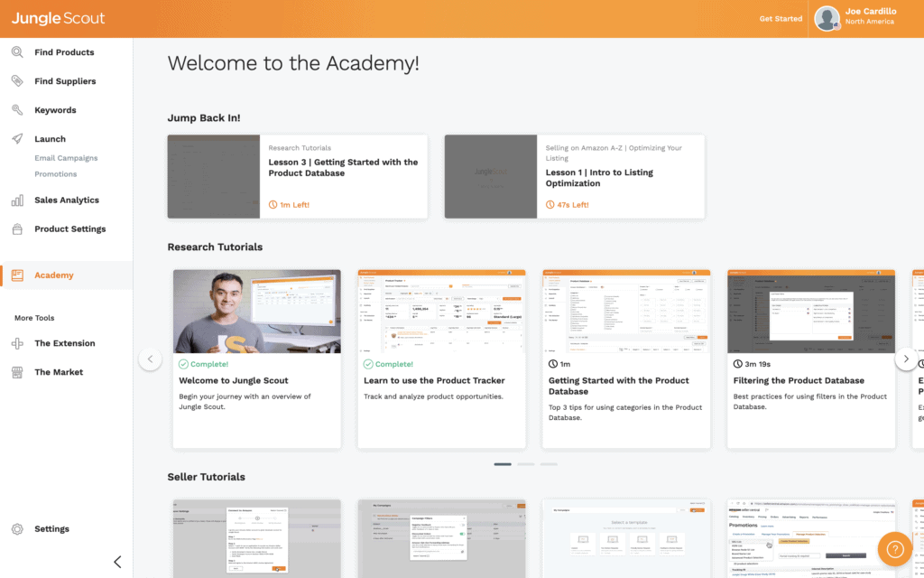Click the Launch menu label

pos(51,139)
